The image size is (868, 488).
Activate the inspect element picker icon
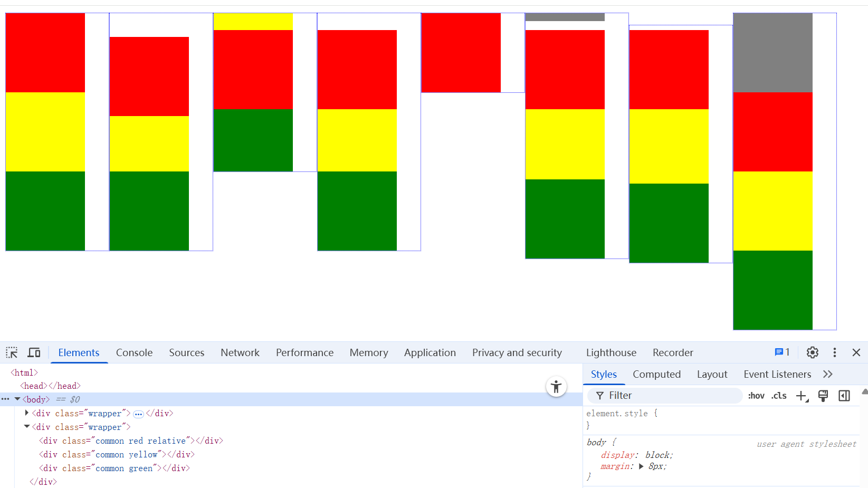(x=12, y=352)
